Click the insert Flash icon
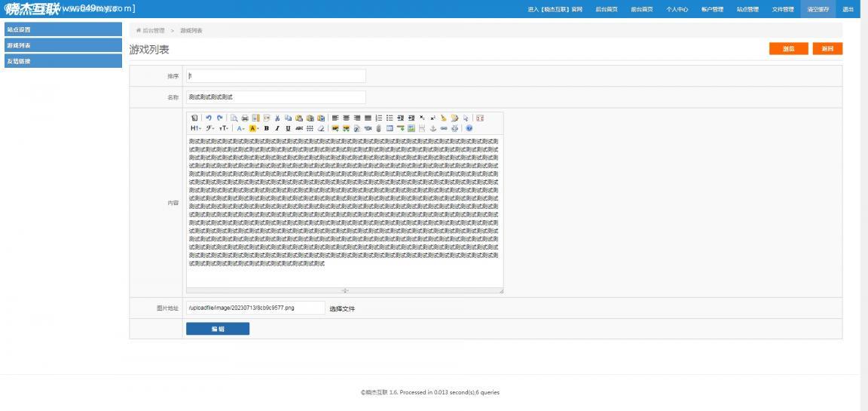Viewport: 868px width, 411px height. pos(357,128)
